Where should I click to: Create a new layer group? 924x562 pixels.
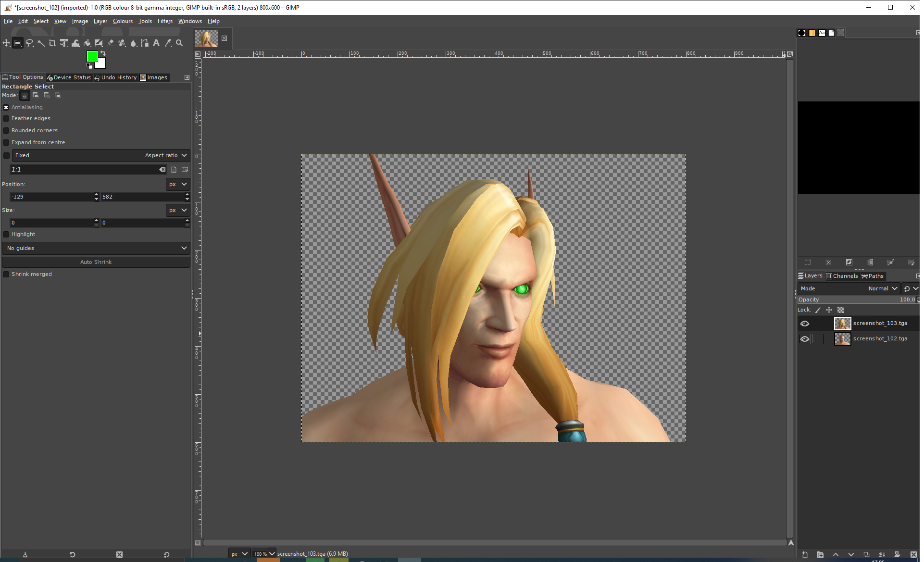point(820,555)
